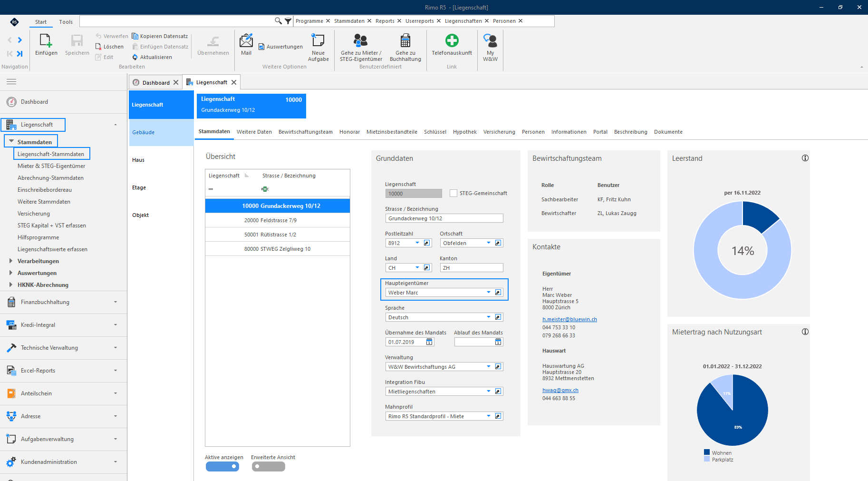Open the Mahnprofil dropdown
The width and height of the screenshot is (868, 481).
pos(489,416)
